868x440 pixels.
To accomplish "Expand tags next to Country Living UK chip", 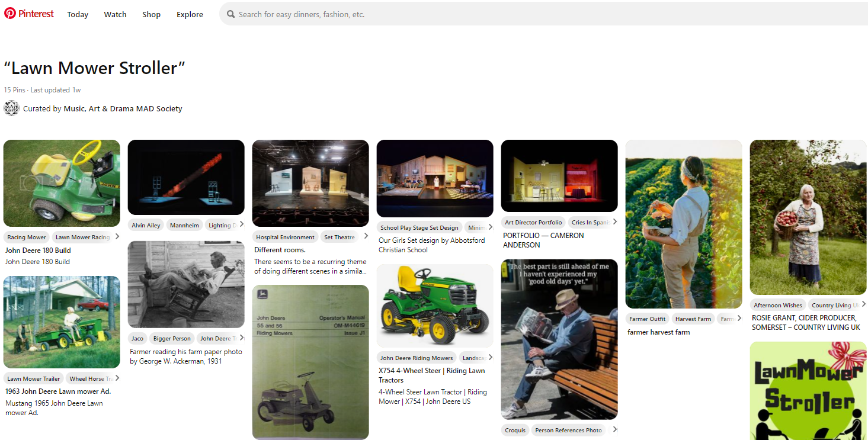I will coord(863,304).
